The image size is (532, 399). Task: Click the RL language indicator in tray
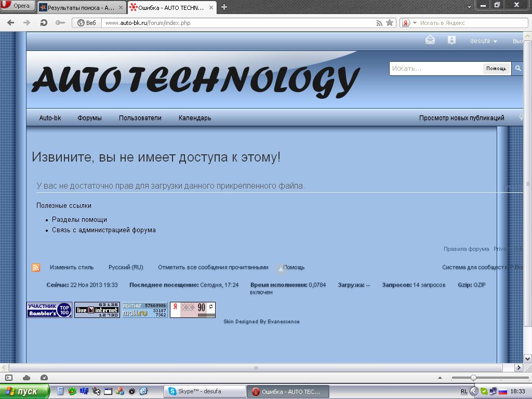464,392
